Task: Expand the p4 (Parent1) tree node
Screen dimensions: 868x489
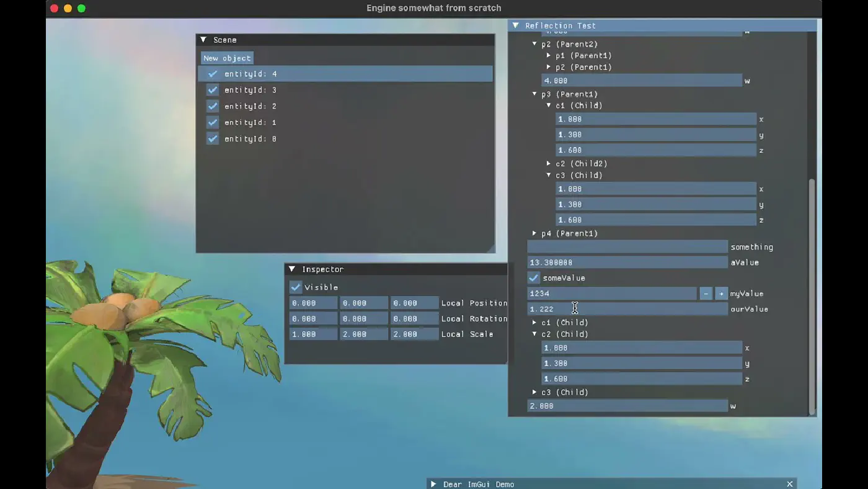Action: (x=534, y=233)
